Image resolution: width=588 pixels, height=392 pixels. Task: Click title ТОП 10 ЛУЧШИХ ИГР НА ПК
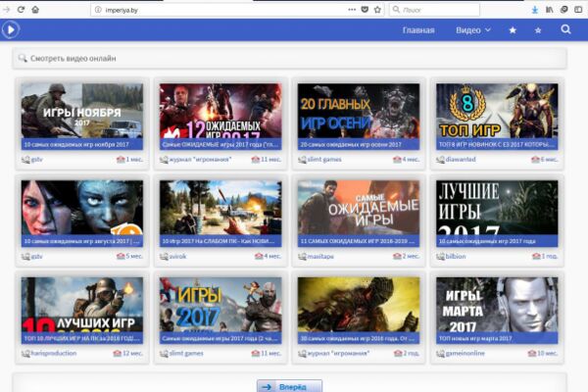tap(82, 338)
